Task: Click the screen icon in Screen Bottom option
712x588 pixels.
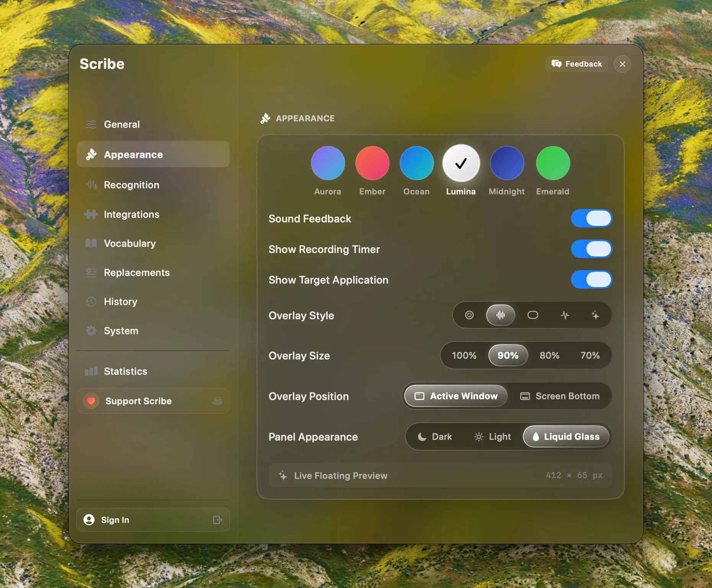Action: [x=525, y=396]
